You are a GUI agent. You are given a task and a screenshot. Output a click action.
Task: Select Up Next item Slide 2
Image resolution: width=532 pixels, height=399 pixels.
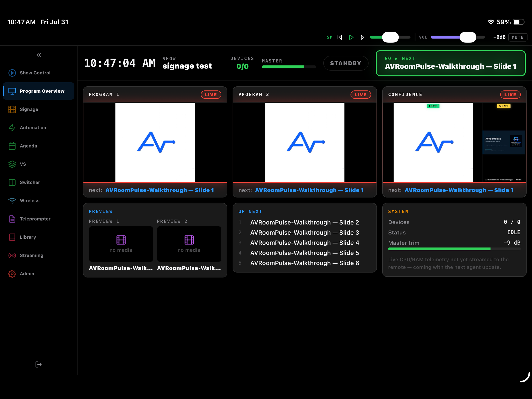pyautogui.click(x=304, y=223)
